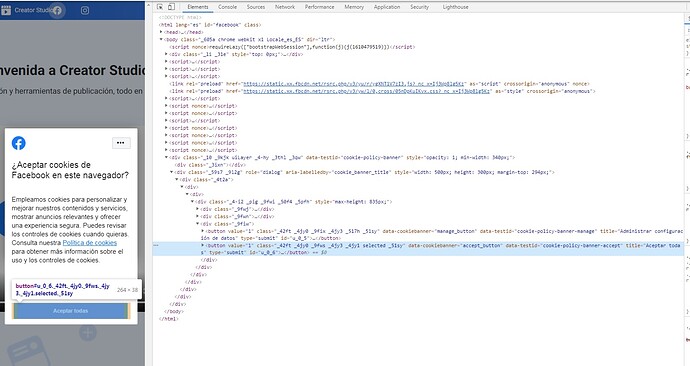Expand the manage_button button node

tap(203, 231)
